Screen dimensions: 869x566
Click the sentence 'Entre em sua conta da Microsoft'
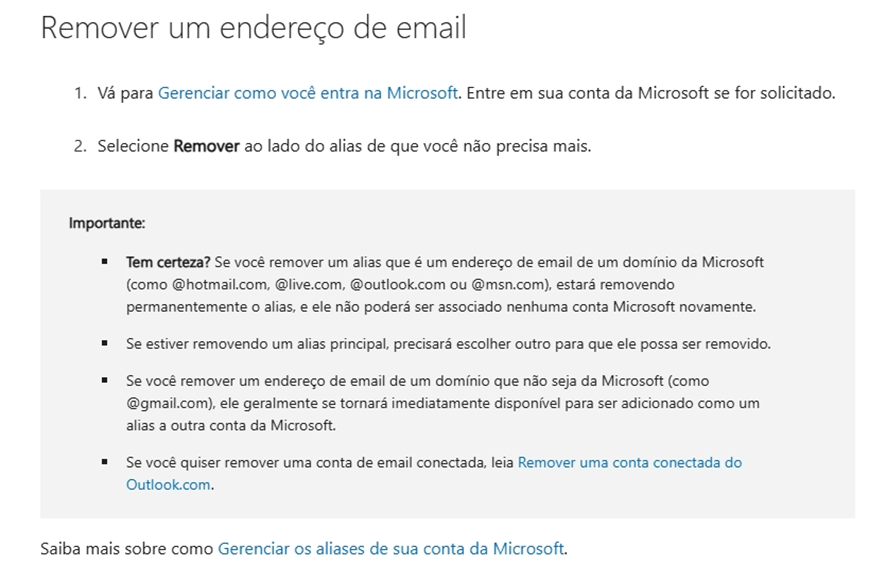(587, 93)
